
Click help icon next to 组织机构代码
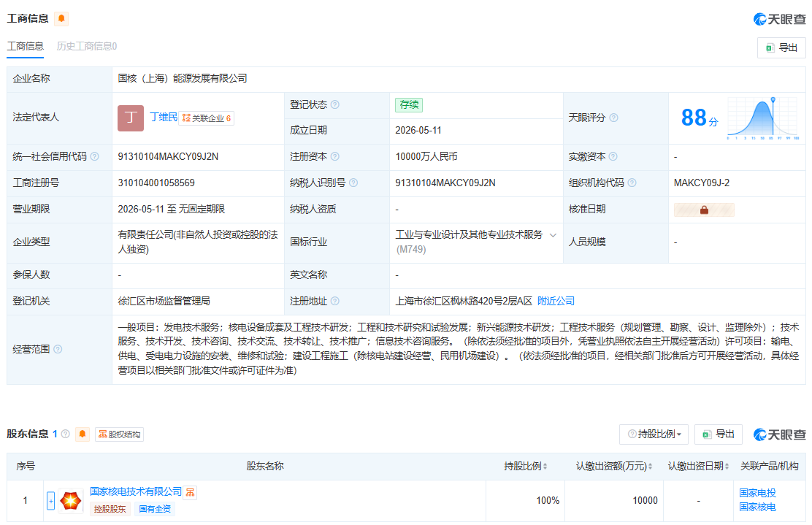pos(632,183)
